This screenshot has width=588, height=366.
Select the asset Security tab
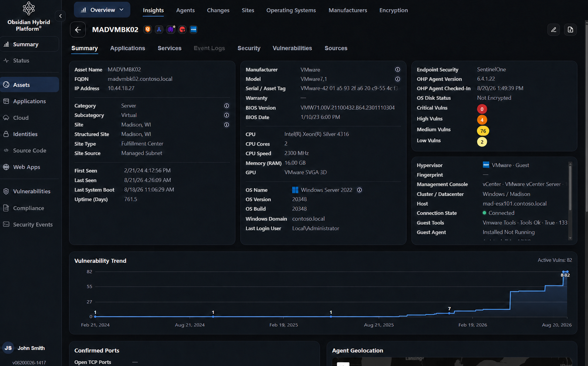[x=249, y=48]
